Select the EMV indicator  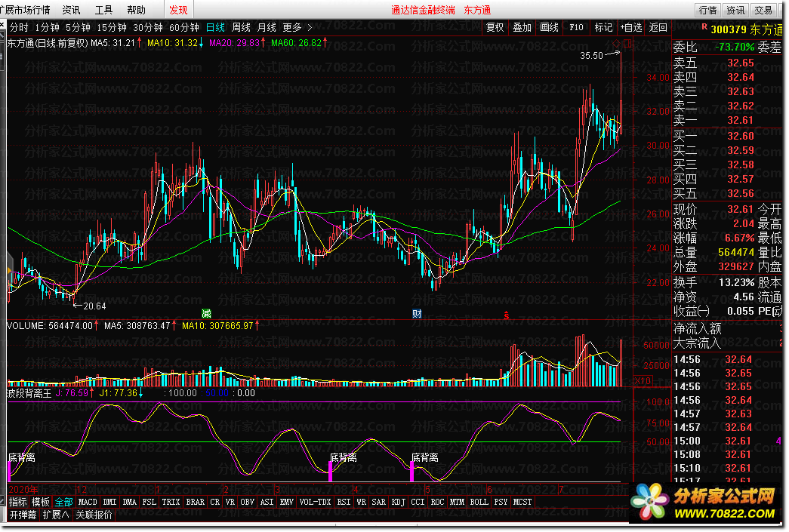point(286,502)
